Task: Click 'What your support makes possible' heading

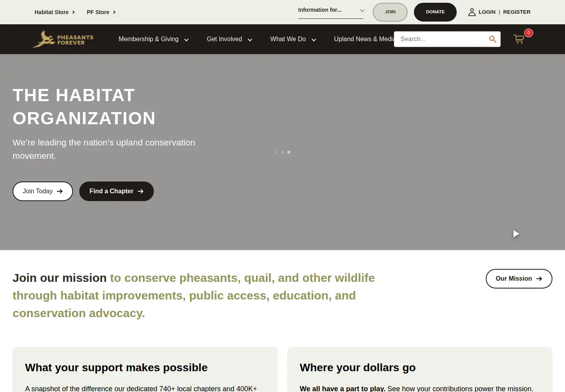Action: click(116, 368)
